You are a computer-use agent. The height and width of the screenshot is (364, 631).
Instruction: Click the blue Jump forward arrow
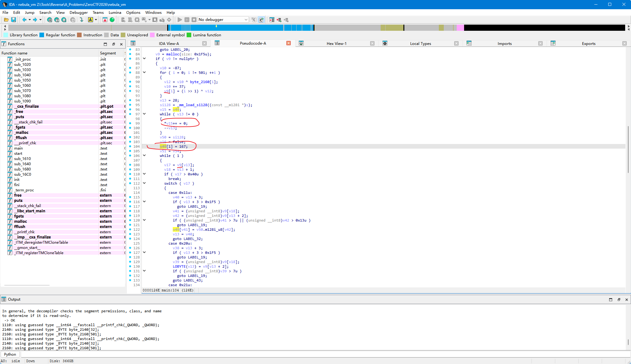click(35, 20)
